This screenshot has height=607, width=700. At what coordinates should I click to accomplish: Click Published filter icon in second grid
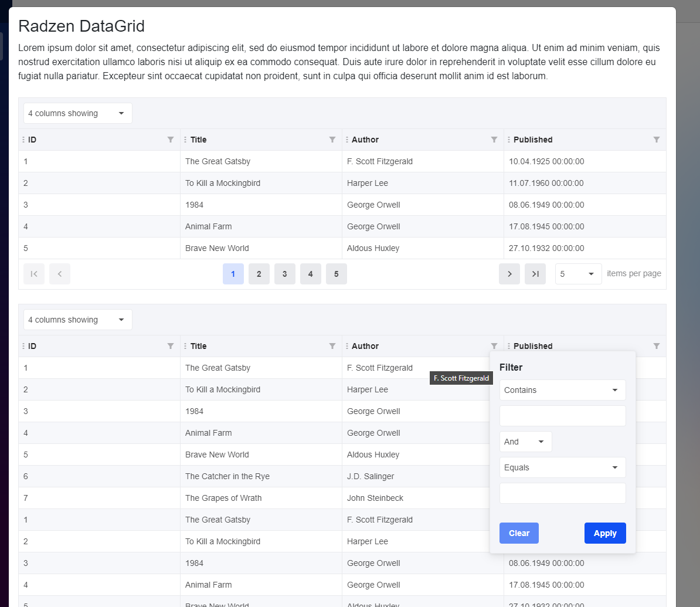tap(657, 346)
